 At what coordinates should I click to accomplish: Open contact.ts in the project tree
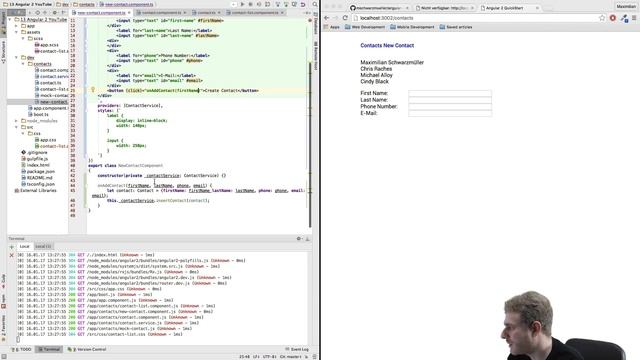48,83
